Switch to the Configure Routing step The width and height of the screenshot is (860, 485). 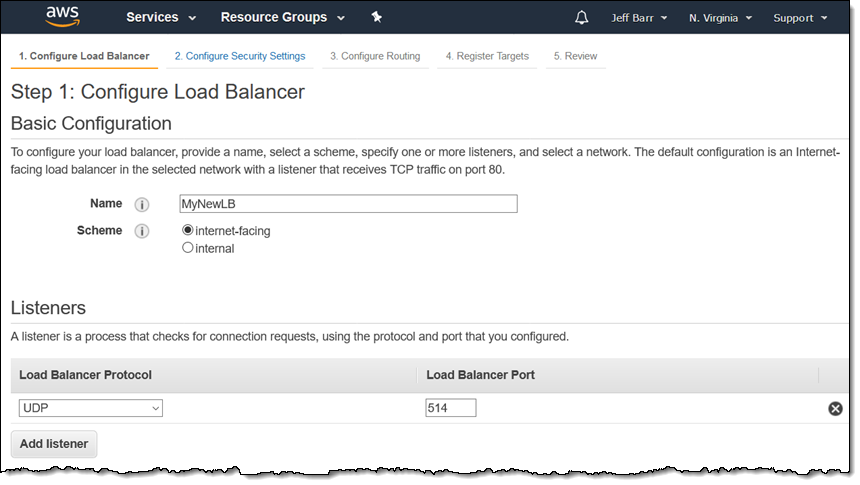pyautogui.click(x=375, y=56)
